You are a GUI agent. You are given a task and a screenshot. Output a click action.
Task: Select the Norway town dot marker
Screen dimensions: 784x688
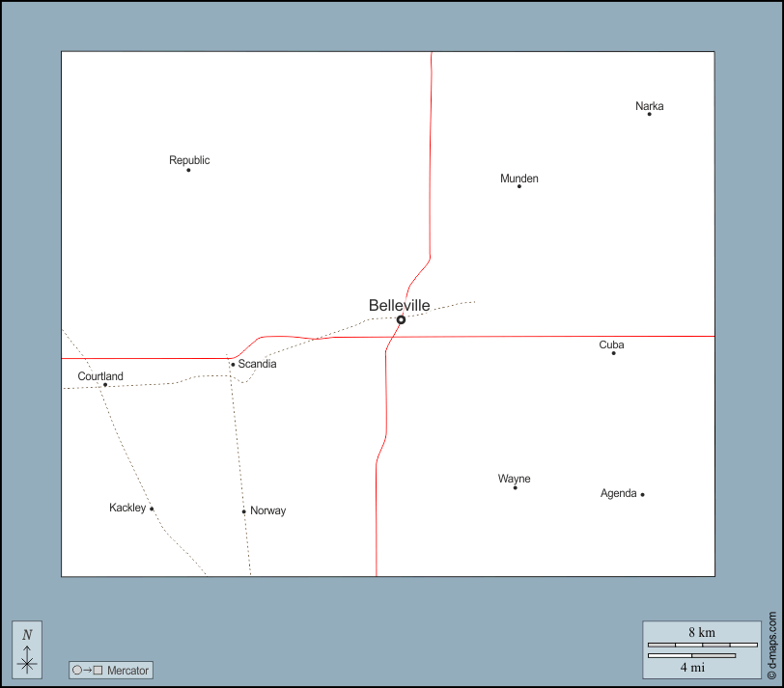(244, 511)
